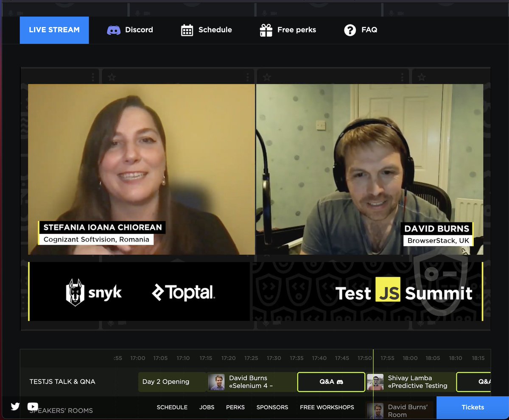Click the Cognizant Softvision, Romania caption

[x=96, y=239]
